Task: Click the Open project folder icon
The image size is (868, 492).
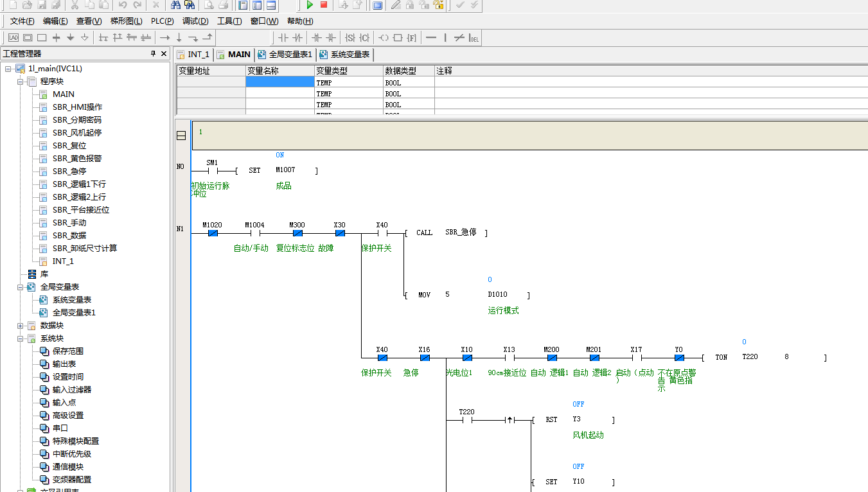Action: tap(27, 4)
